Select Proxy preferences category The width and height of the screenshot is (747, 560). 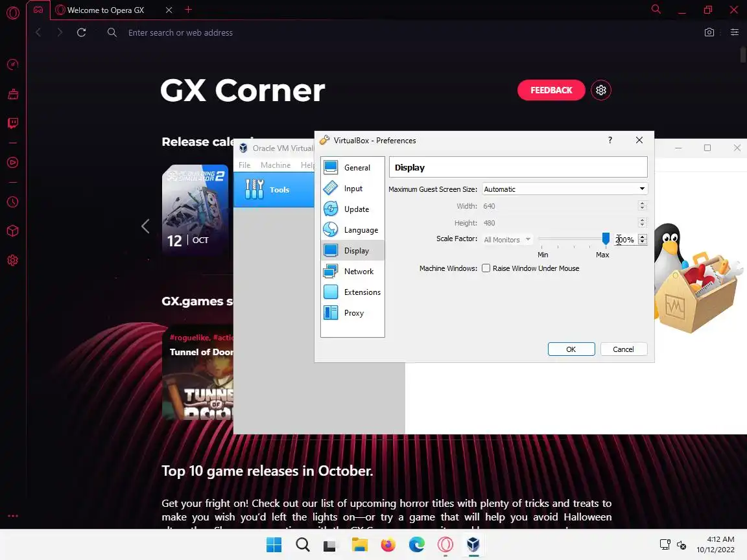pyautogui.click(x=353, y=313)
